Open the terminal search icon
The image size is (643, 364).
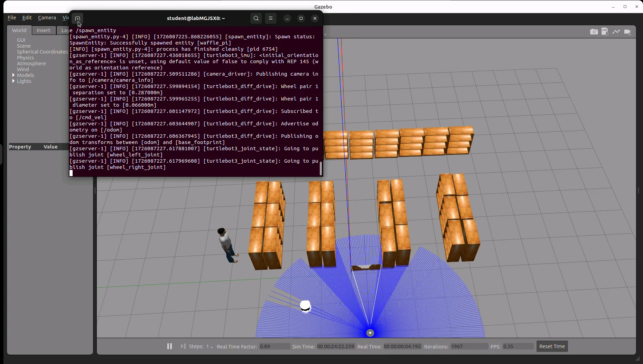(256, 18)
